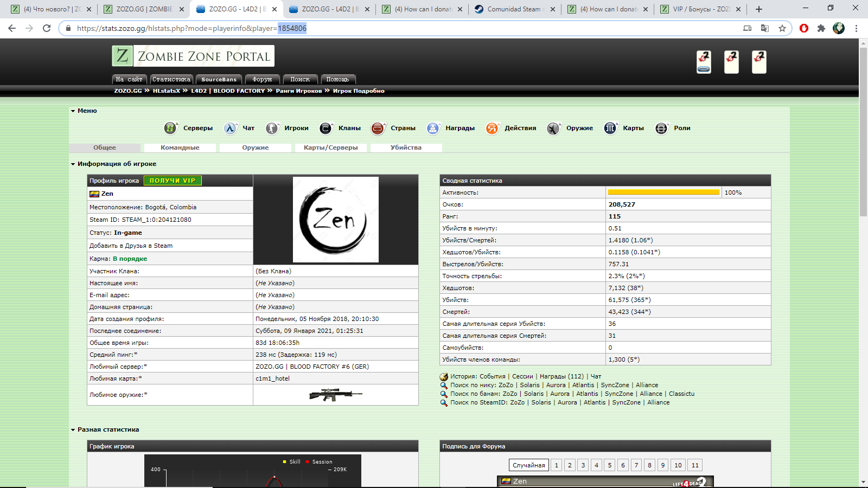Open the Чат icon in the menu
This screenshot has height=488, width=868.
coord(231,128)
